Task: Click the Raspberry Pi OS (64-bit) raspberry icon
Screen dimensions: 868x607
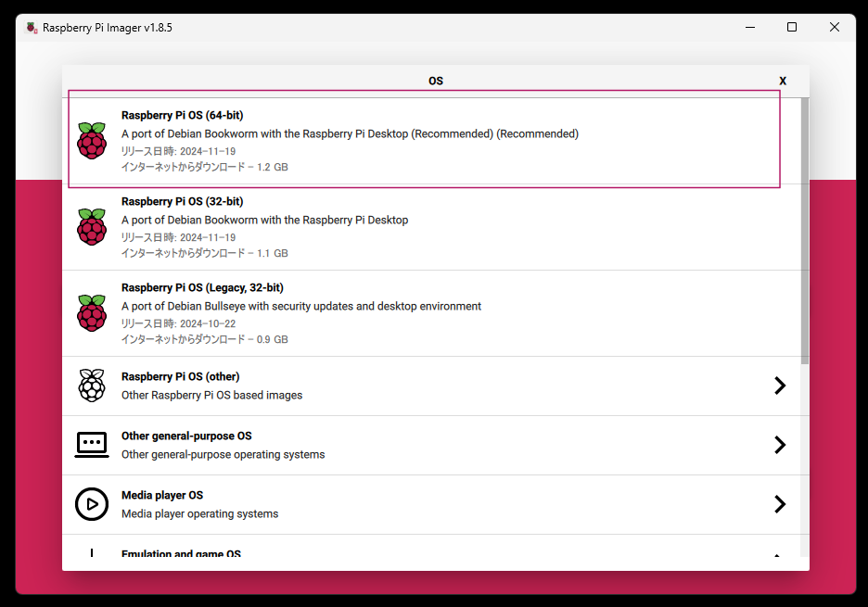Action: point(91,141)
